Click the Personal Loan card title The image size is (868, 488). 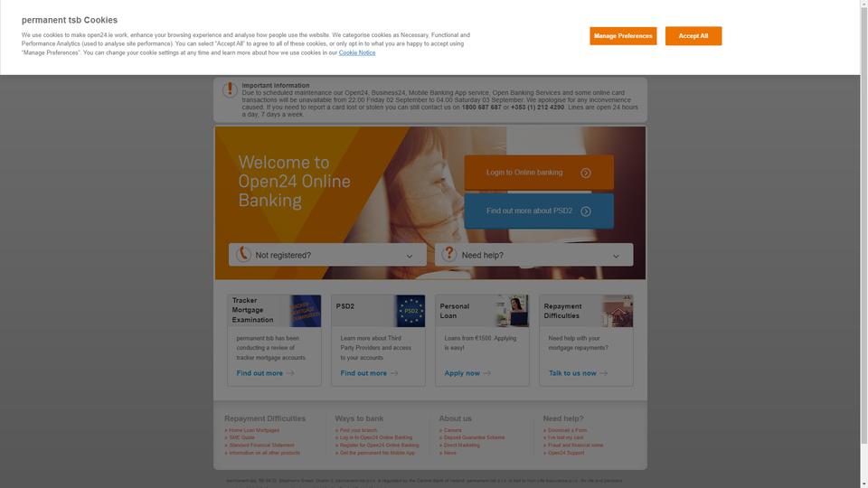coord(455,311)
